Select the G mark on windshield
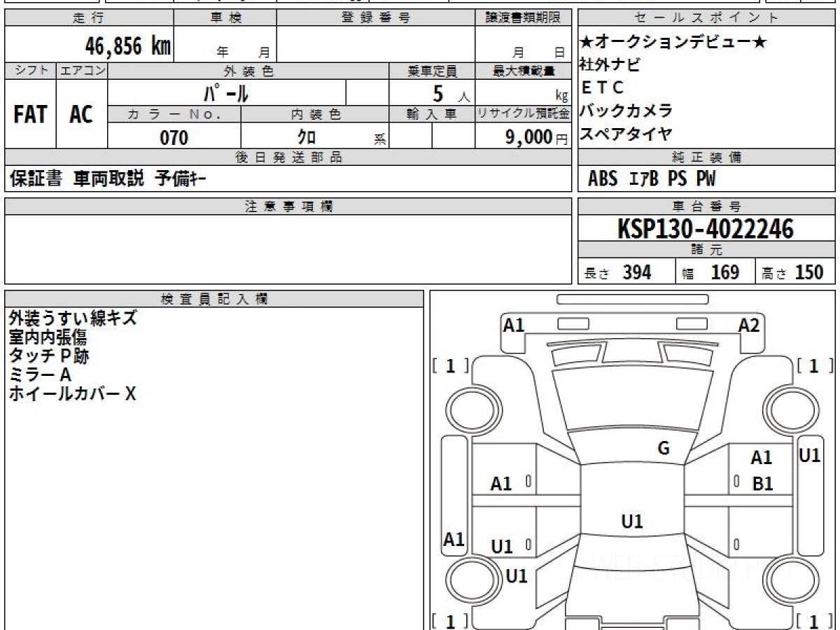Viewport: 840px width, 630px height. 664,448
